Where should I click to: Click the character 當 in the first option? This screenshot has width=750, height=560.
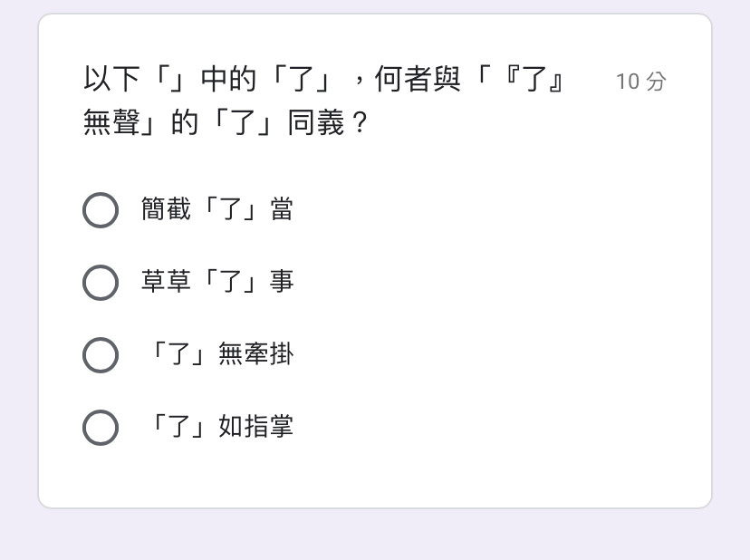282,209
